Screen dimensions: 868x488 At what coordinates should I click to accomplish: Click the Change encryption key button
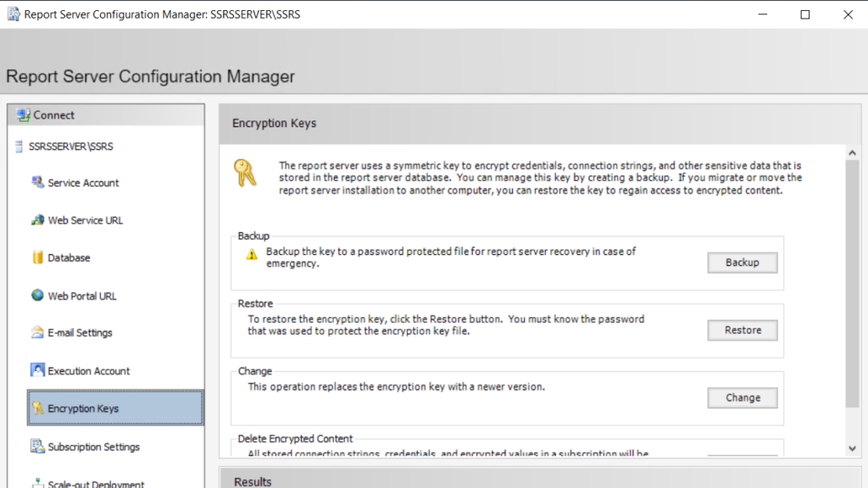(743, 398)
